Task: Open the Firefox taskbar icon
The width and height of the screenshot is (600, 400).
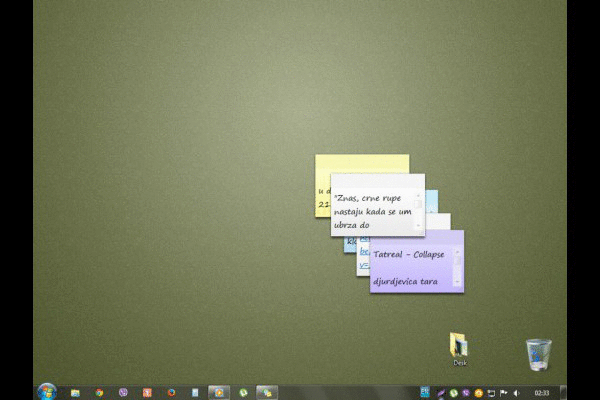Action: pos(171,392)
